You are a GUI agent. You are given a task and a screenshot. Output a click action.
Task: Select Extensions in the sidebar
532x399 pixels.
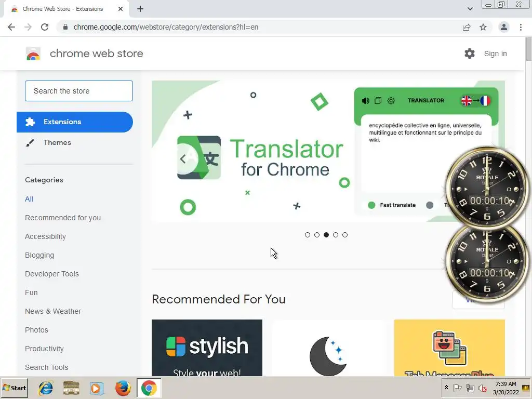point(75,122)
